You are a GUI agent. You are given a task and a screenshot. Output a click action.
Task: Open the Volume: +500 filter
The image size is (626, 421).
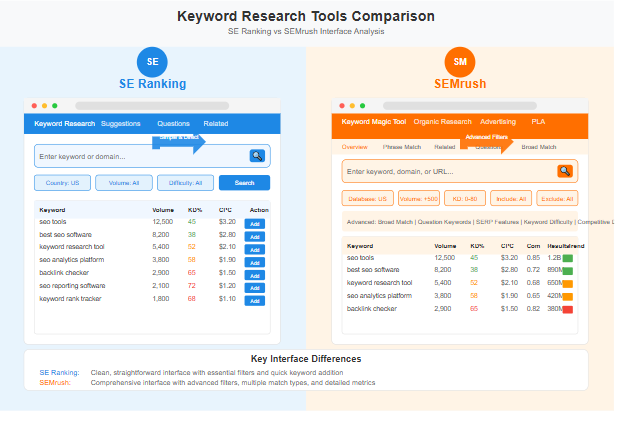click(419, 198)
